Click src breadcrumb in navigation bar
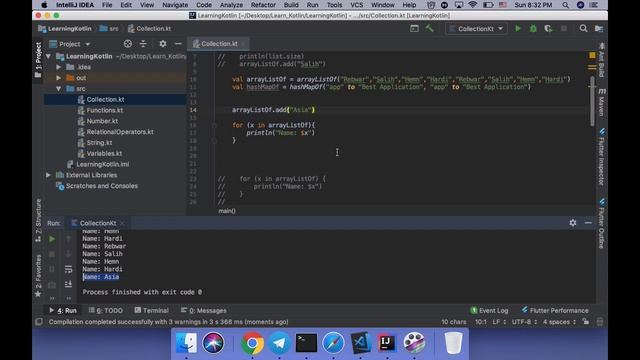 [x=109, y=29]
